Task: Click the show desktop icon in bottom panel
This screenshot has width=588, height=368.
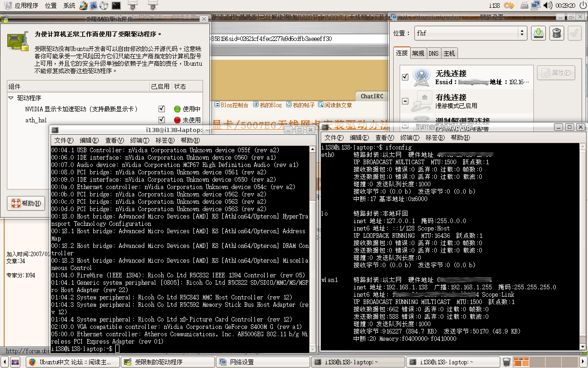Action: 15,362
